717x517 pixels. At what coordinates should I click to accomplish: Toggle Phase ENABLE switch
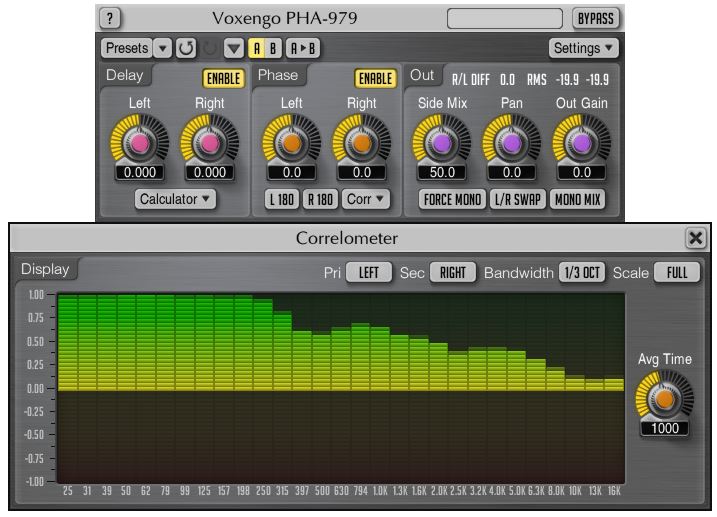375,79
